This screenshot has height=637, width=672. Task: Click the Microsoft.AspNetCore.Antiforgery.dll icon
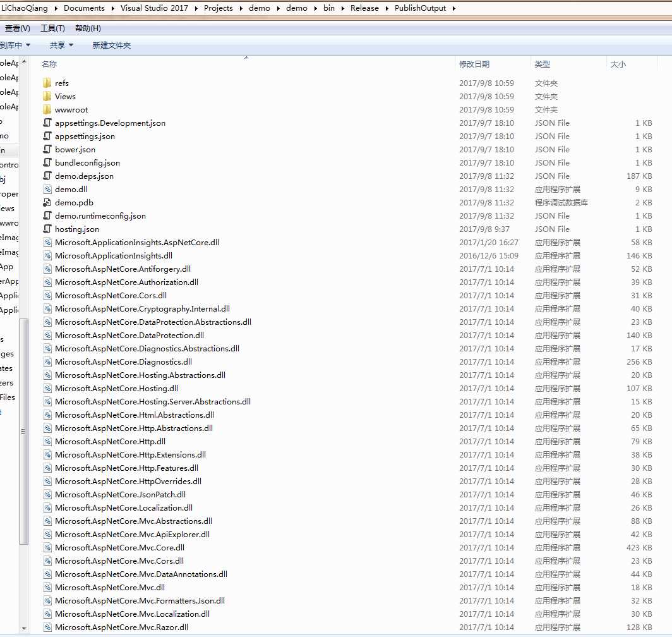click(x=47, y=269)
